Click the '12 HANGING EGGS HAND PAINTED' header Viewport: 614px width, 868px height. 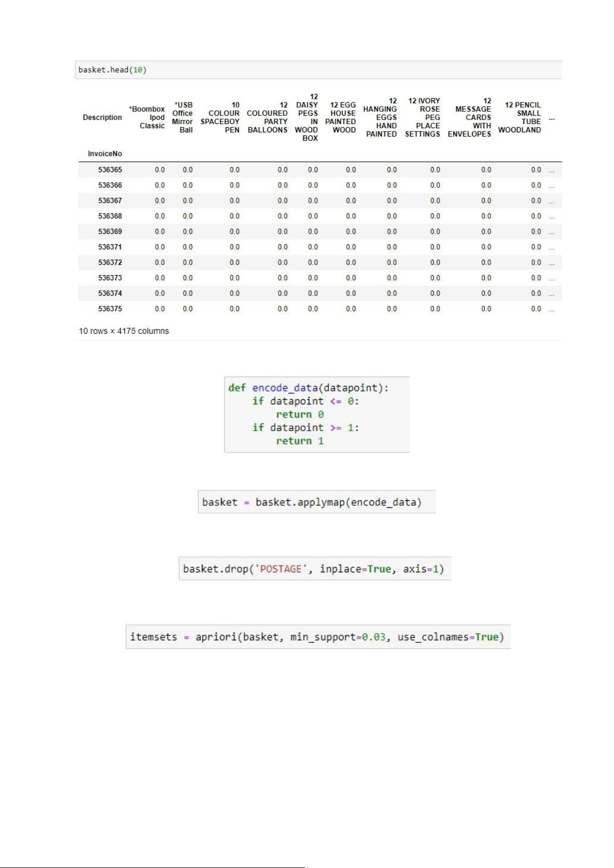coord(380,117)
